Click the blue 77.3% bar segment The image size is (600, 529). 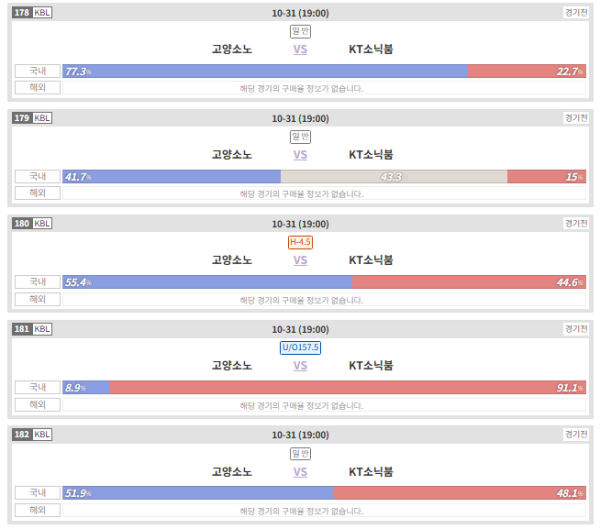pyautogui.click(x=265, y=71)
